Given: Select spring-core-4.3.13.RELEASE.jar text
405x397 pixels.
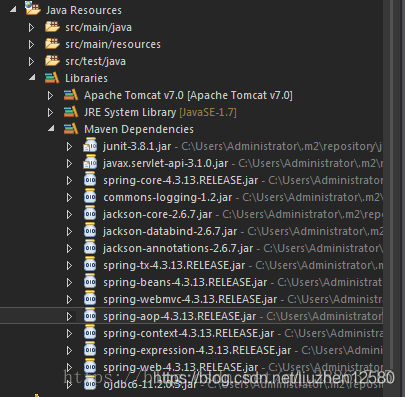Looking at the screenshot, I should pyautogui.click(x=181, y=180).
